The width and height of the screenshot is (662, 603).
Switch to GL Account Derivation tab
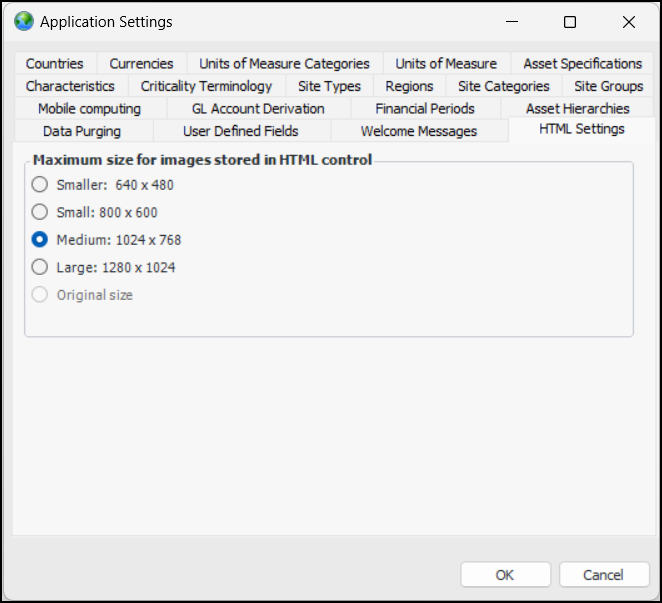[x=258, y=108]
